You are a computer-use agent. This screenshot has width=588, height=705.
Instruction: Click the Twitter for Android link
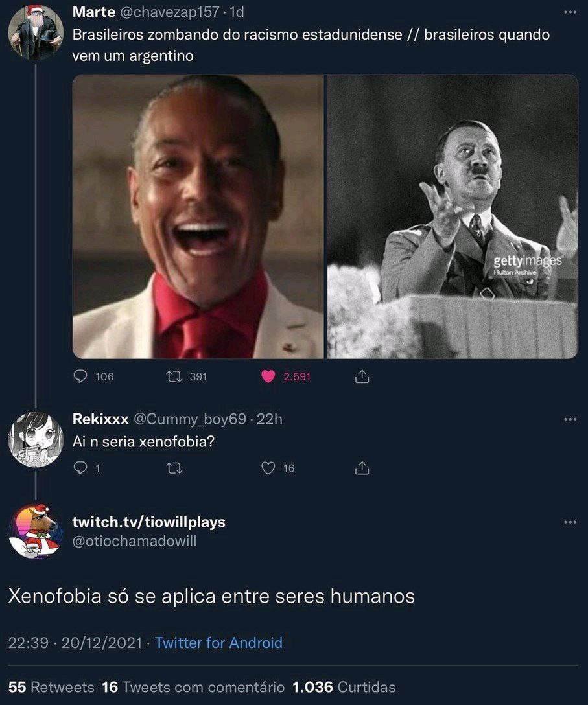[x=218, y=643]
